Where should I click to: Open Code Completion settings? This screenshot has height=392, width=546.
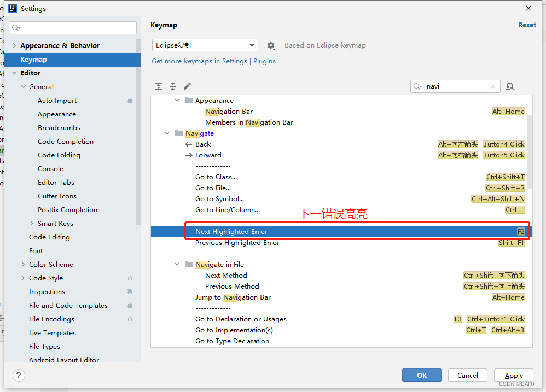click(66, 142)
